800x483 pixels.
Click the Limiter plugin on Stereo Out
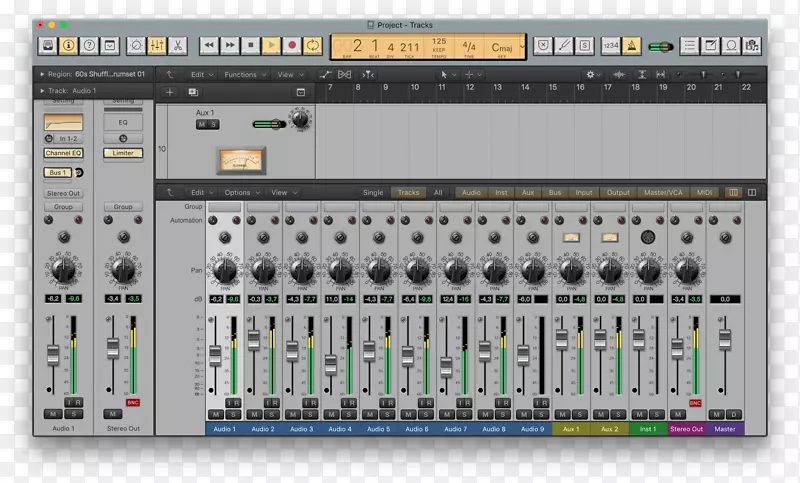[x=123, y=153]
